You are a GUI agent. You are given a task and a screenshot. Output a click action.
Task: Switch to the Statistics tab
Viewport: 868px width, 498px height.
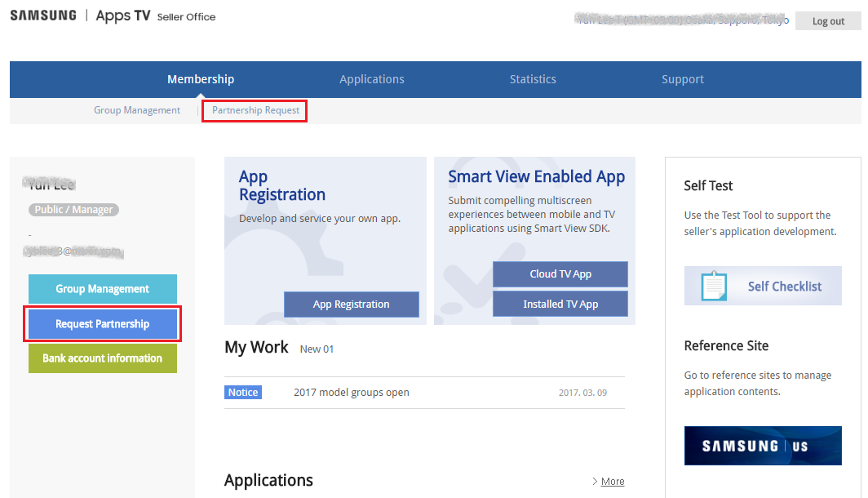click(533, 79)
